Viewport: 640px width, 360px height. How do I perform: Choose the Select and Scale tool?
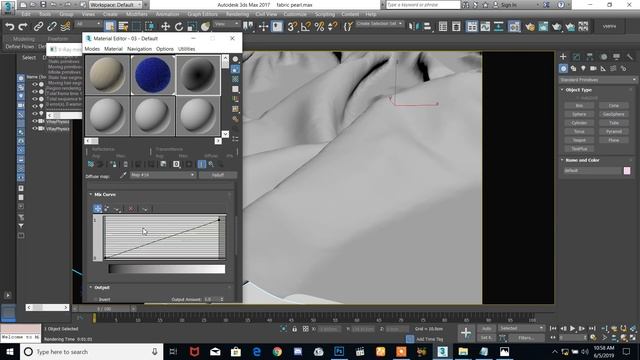click(192, 27)
